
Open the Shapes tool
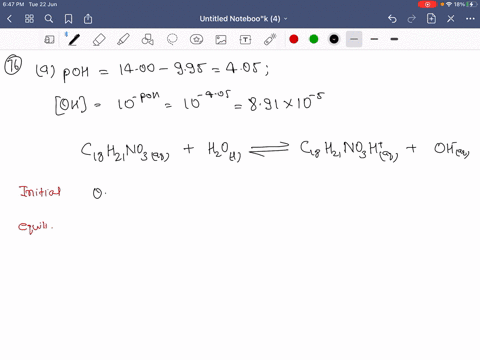[x=147, y=39]
